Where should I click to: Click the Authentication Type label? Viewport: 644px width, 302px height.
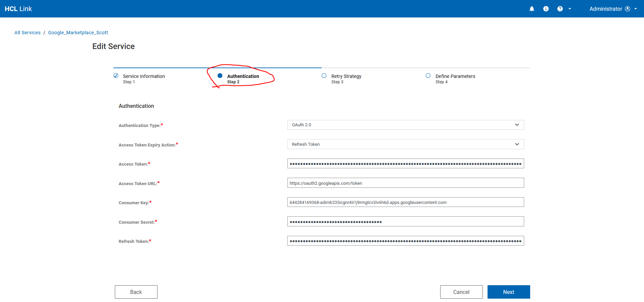click(x=141, y=125)
